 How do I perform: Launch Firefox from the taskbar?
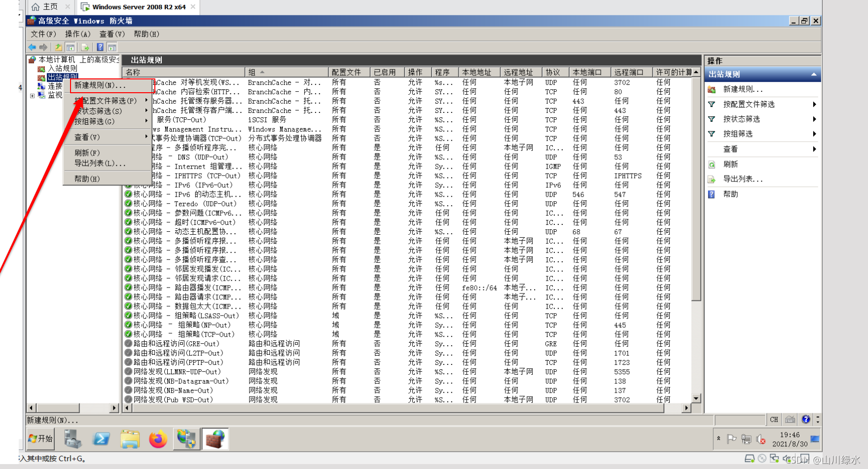[158, 439]
